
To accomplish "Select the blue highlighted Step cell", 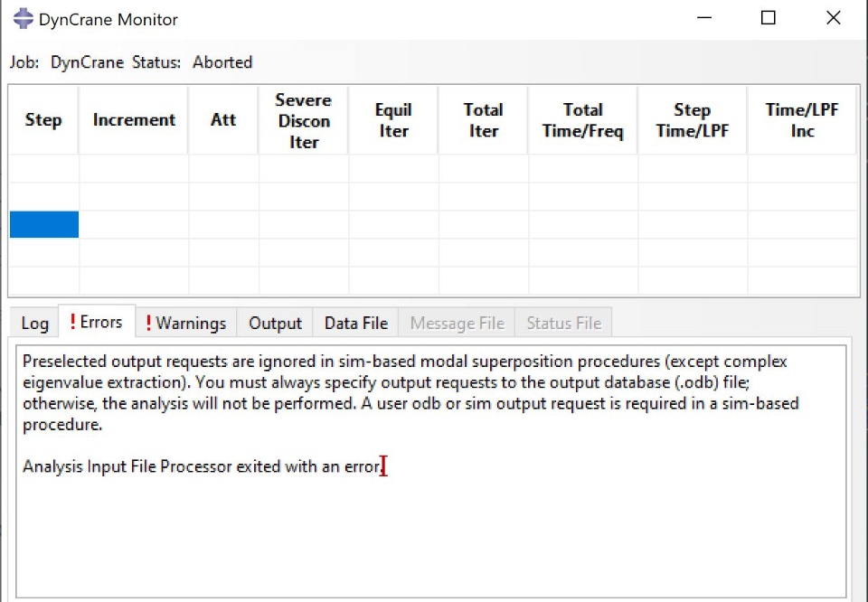I will click(x=44, y=224).
